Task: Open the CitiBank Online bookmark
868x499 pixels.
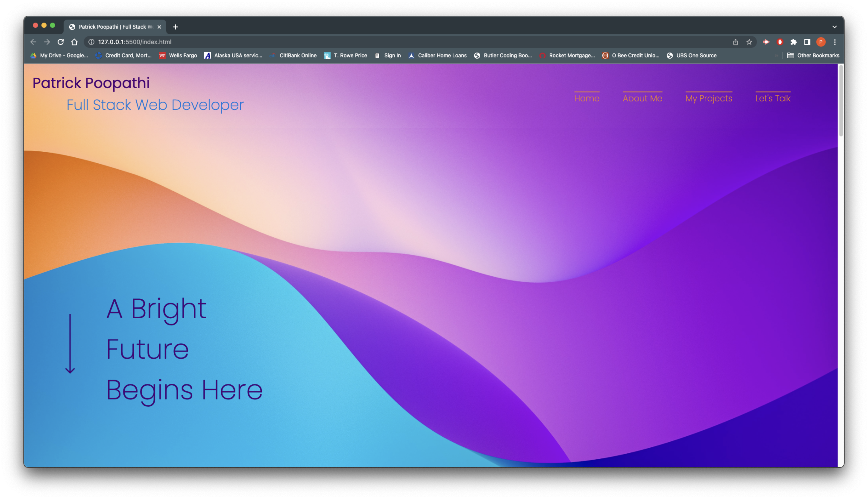Action: click(293, 56)
